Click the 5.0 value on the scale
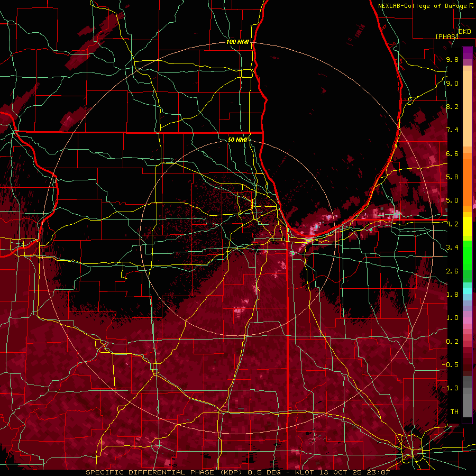This screenshot has width=476, height=476. (452, 200)
